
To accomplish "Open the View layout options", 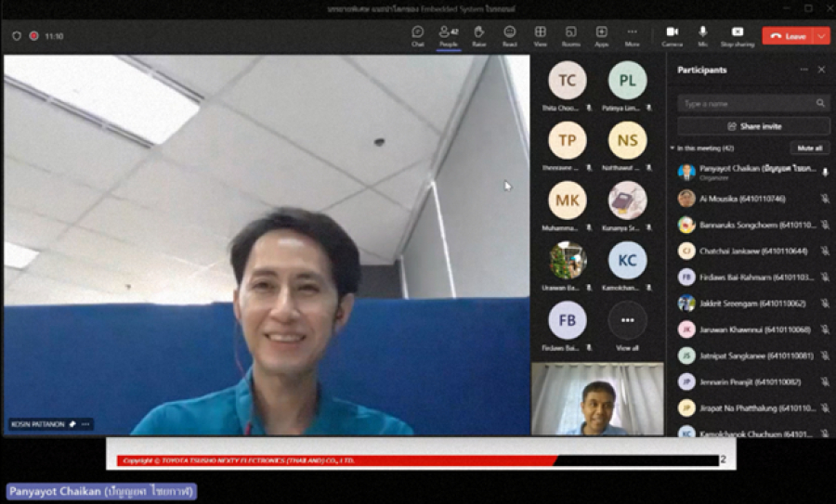I will 541,34.
